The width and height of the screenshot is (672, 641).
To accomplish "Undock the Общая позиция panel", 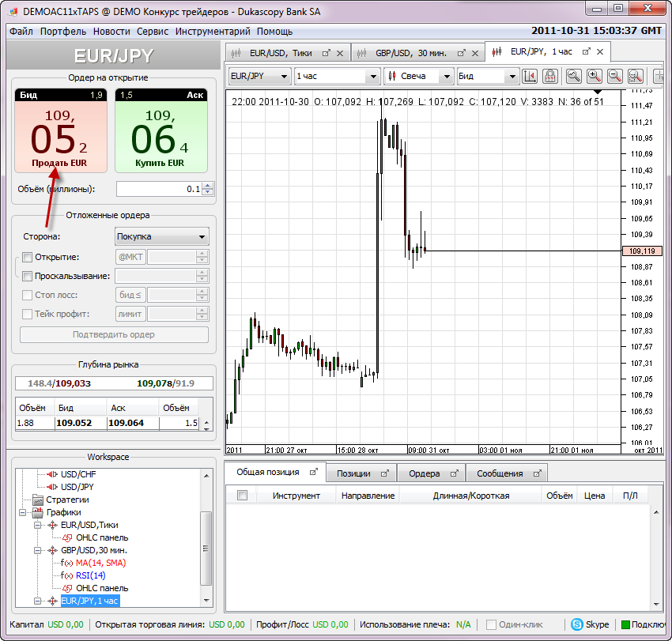I will pyautogui.click(x=314, y=472).
